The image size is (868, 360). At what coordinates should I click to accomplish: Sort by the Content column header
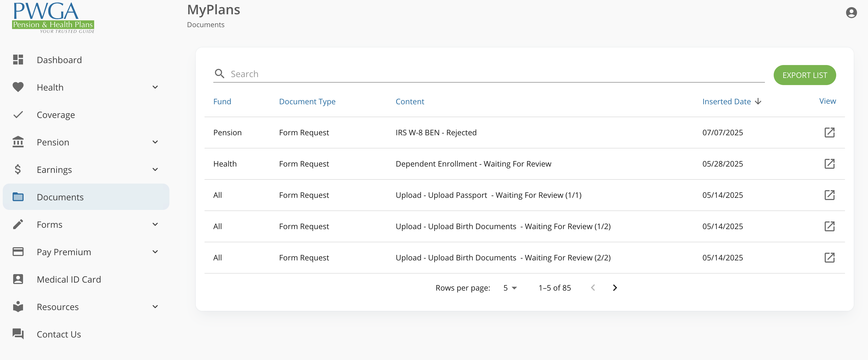(410, 102)
